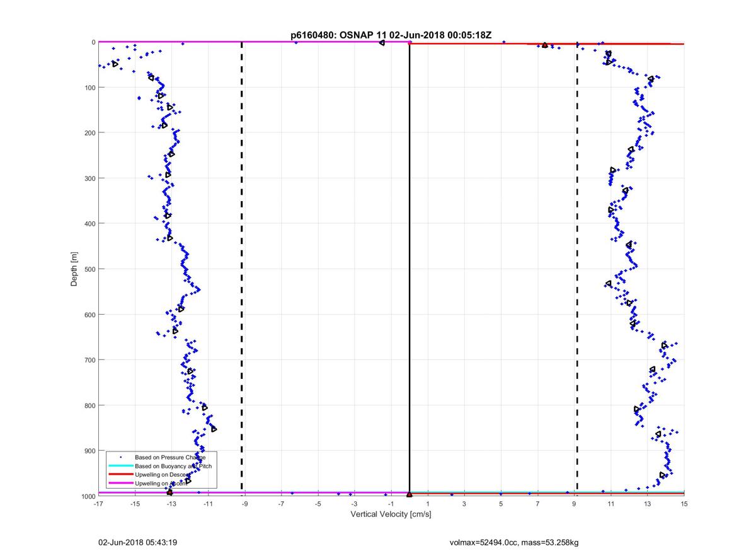Image resolution: width=756 pixels, height=558 pixels.
Task: Click x-axis tick label 15
Action: click(684, 504)
